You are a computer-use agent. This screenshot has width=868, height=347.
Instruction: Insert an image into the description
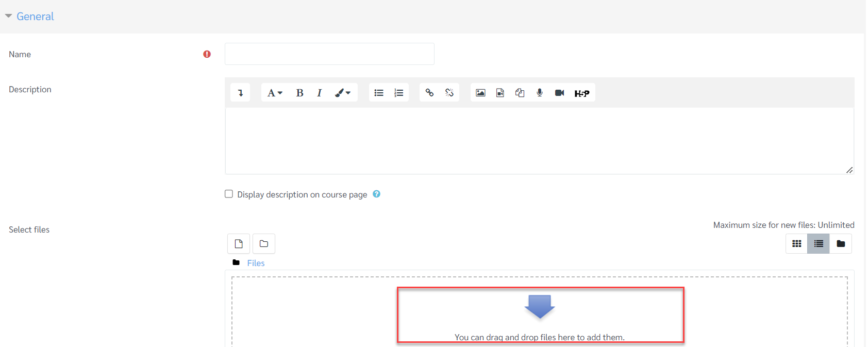tap(480, 93)
